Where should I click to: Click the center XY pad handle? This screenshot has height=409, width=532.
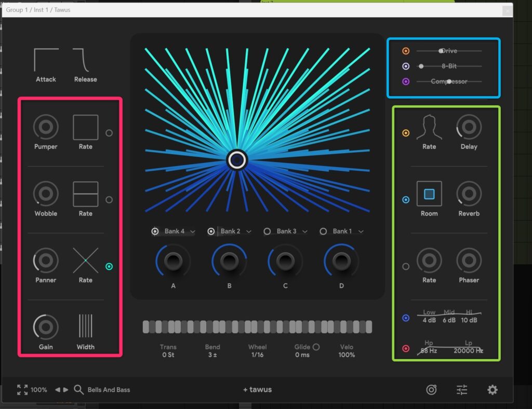(x=237, y=160)
